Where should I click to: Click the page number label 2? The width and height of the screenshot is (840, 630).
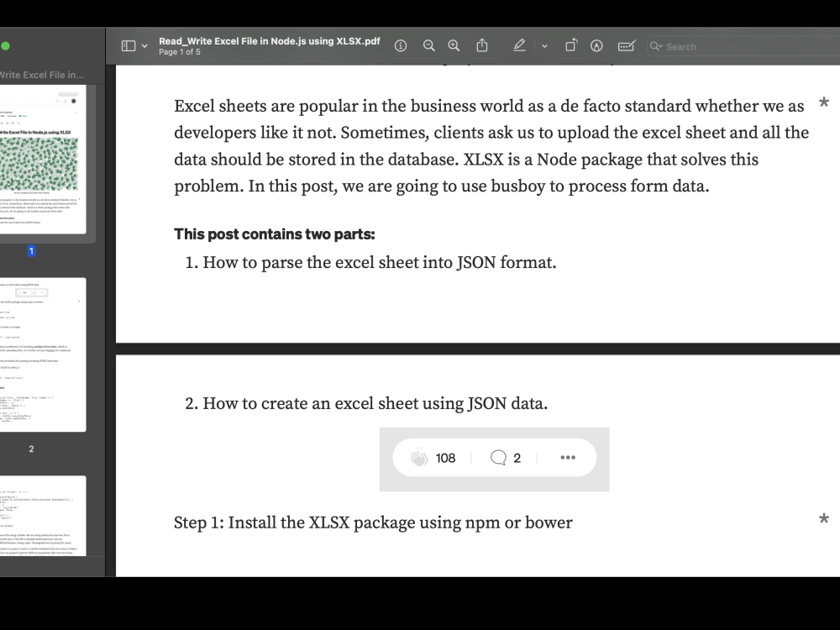pyautogui.click(x=31, y=449)
